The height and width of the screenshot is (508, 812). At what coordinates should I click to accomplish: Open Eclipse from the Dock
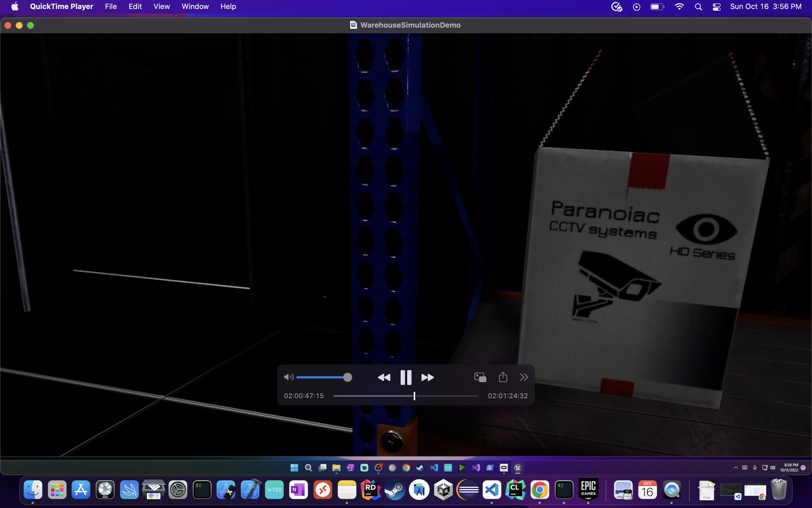click(468, 490)
